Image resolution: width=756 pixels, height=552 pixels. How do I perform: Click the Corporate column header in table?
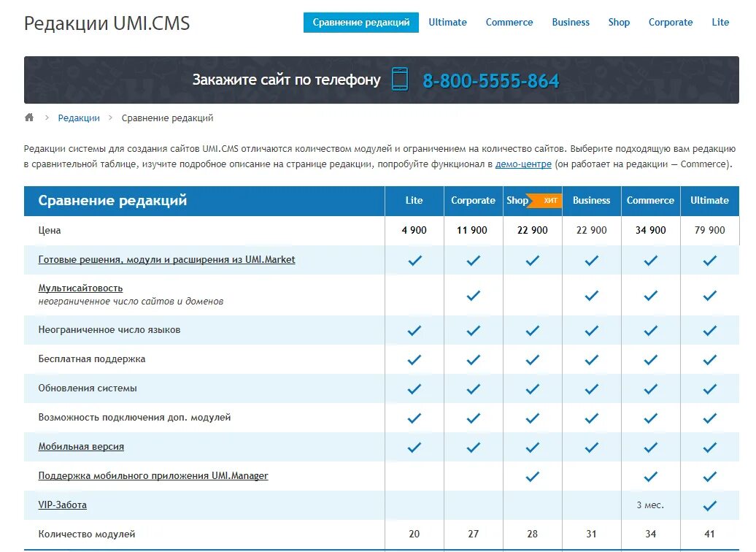pos(473,200)
